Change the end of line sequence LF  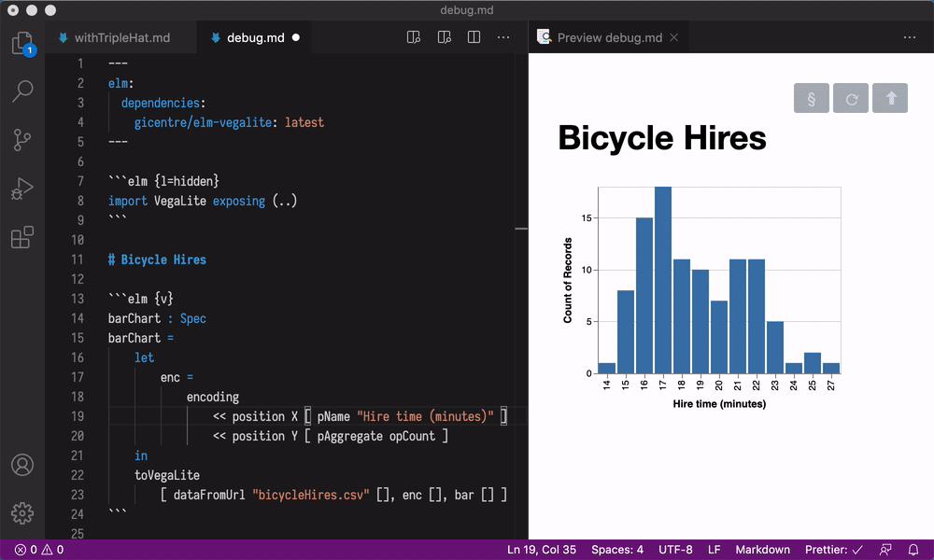click(714, 550)
